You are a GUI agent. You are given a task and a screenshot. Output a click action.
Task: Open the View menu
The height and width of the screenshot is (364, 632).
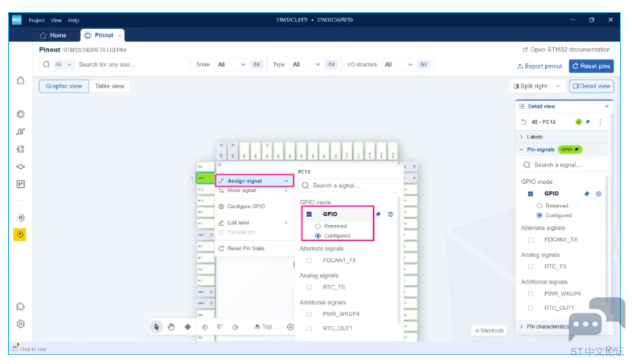[56, 20]
